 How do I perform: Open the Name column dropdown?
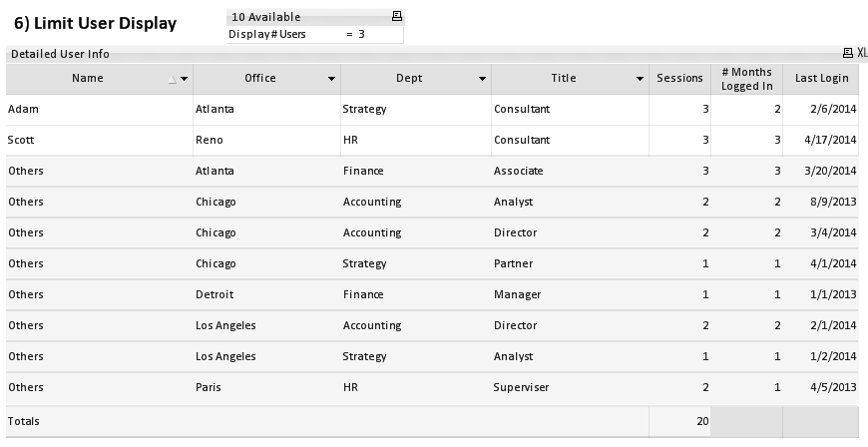(185, 79)
